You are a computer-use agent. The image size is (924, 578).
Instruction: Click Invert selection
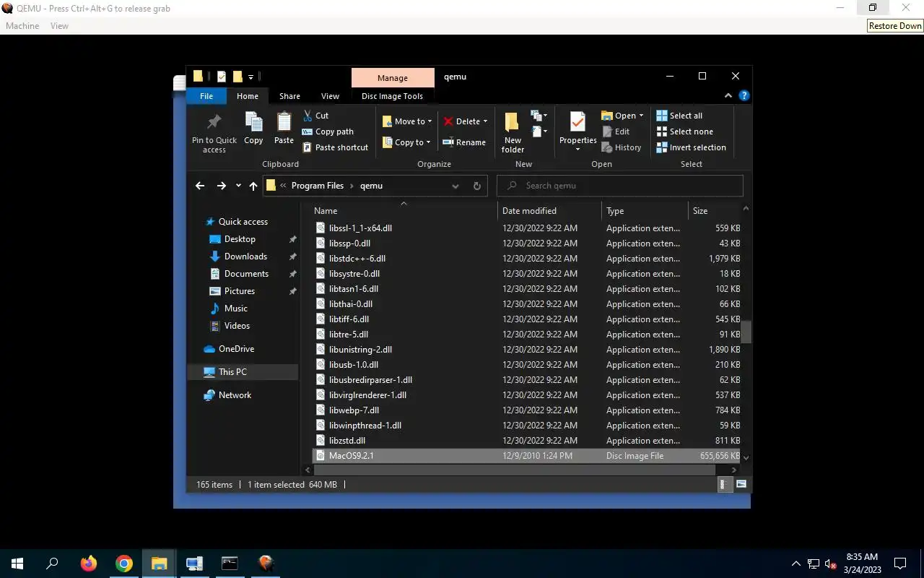coord(691,147)
